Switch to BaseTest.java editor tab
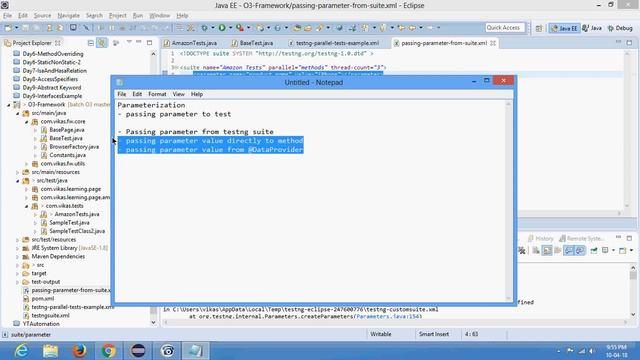Viewport: 640px width, 360px height. pos(252,43)
